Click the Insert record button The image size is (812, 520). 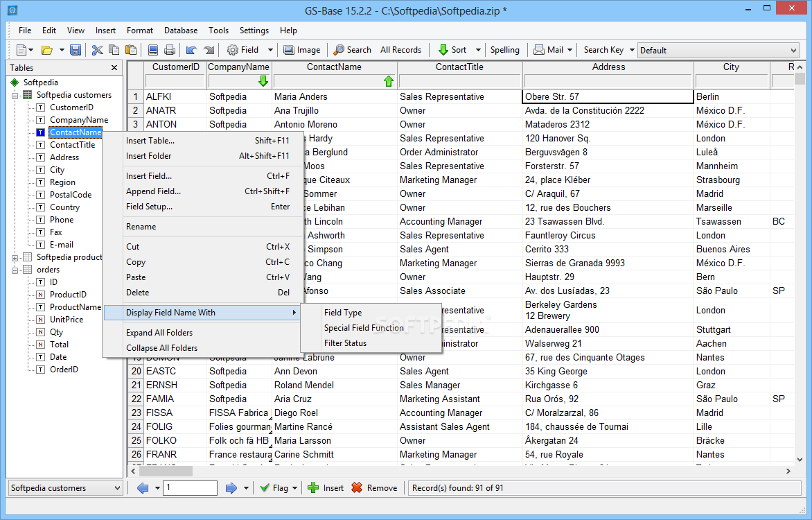click(326, 488)
